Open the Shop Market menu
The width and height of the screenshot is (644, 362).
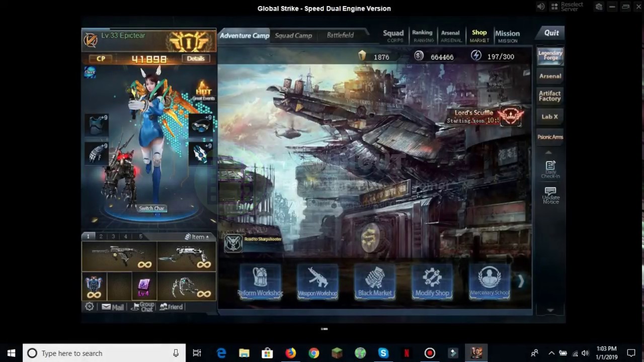(x=479, y=36)
